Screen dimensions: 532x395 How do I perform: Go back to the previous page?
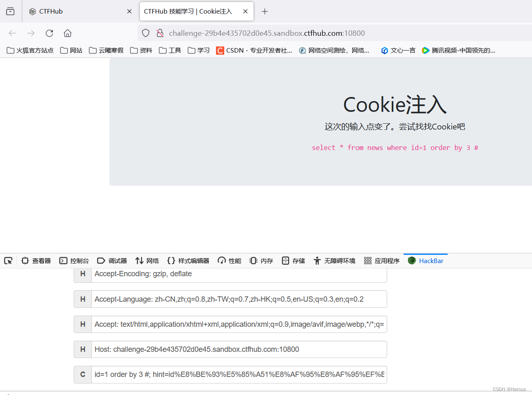tap(12, 33)
